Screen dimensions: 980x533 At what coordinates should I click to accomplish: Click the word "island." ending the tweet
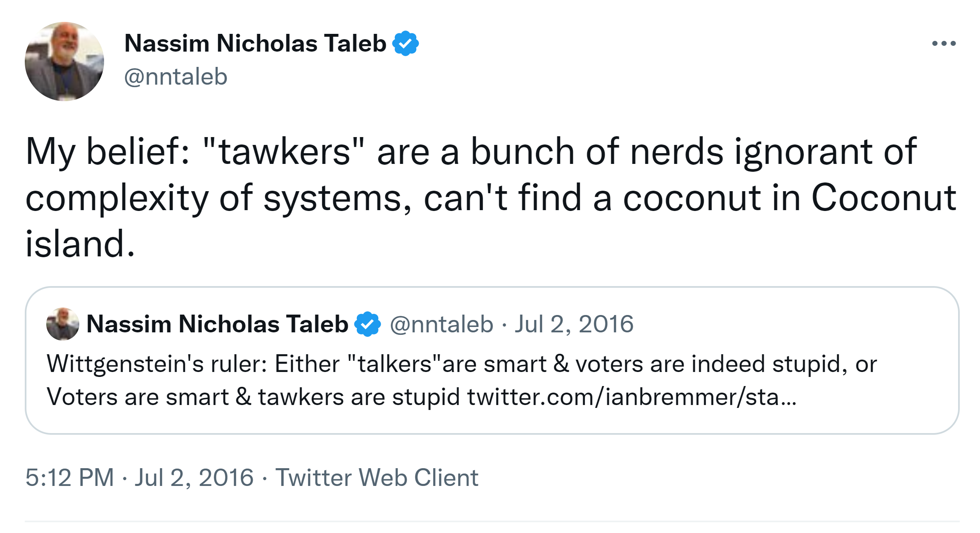tap(81, 244)
